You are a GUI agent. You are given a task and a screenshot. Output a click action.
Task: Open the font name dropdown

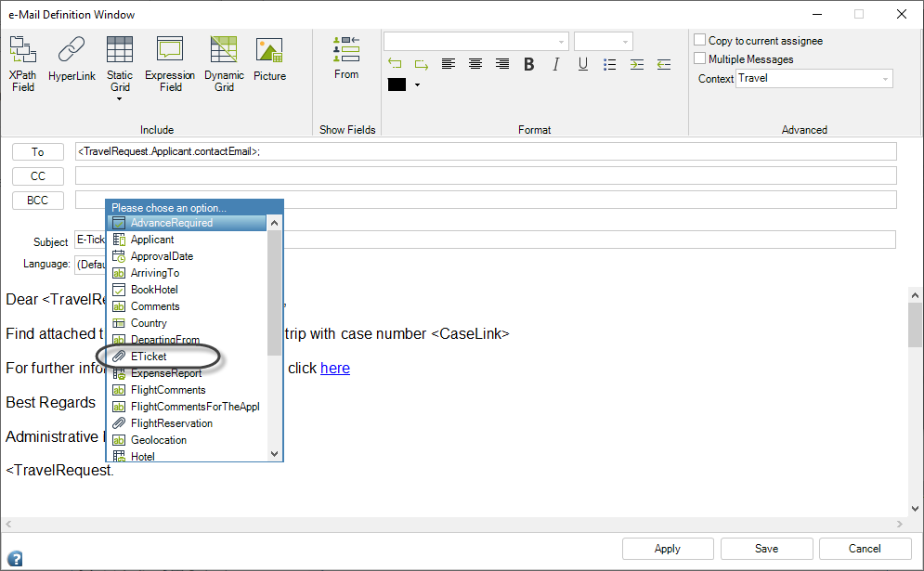point(561,42)
